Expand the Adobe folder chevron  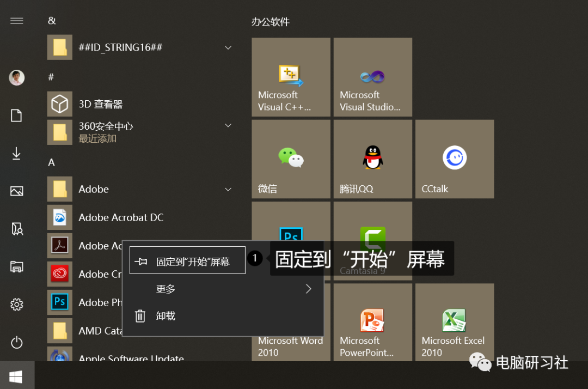coord(228,190)
